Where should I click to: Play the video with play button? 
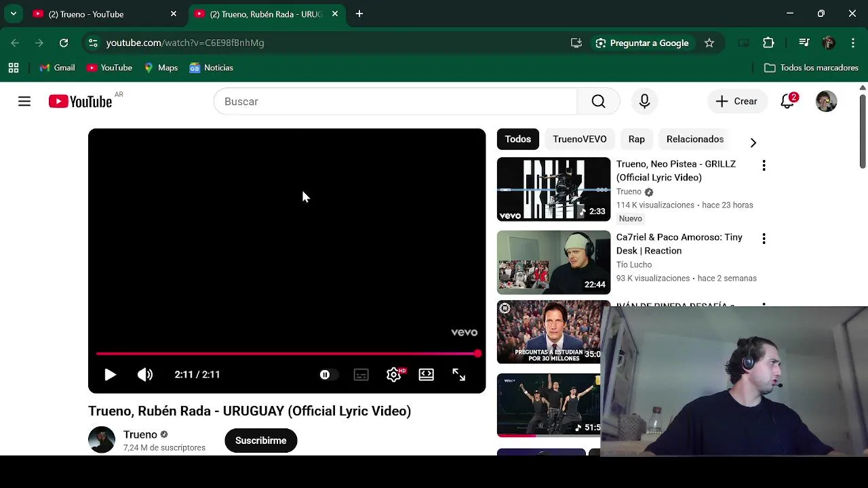110,375
